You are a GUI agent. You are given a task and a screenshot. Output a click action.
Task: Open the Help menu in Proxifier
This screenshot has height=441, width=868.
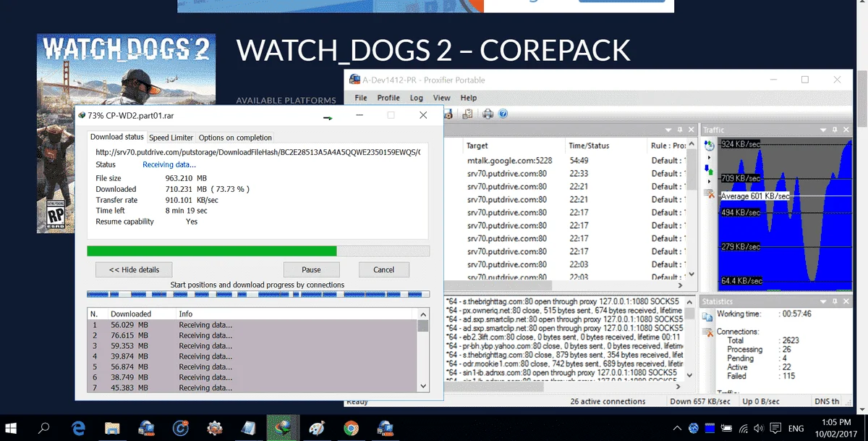tap(469, 98)
